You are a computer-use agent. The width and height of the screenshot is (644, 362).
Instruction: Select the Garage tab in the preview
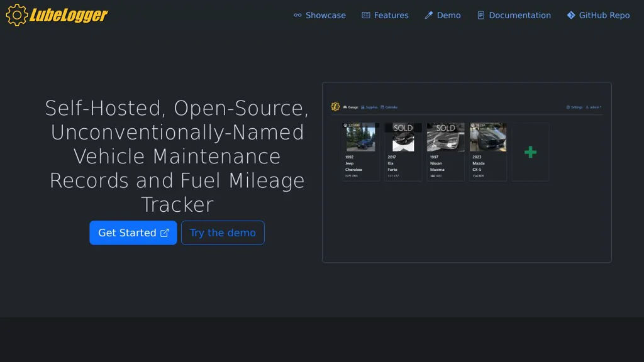coord(351,107)
